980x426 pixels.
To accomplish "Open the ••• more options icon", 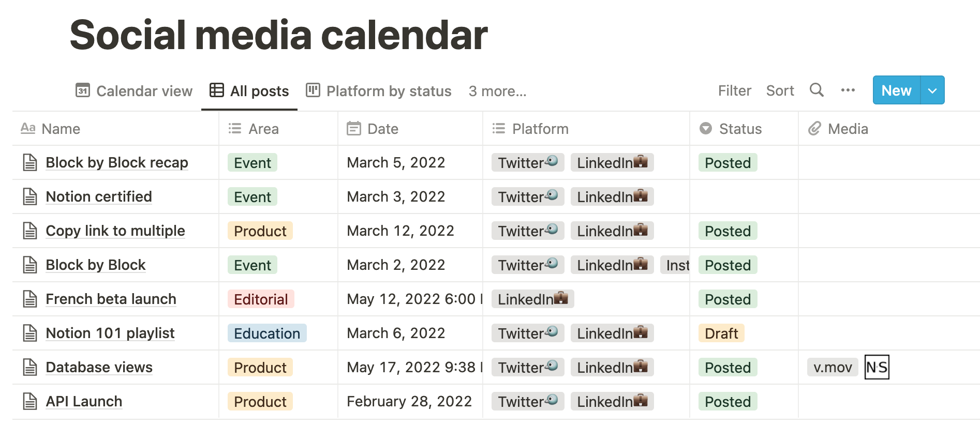I will (x=848, y=90).
